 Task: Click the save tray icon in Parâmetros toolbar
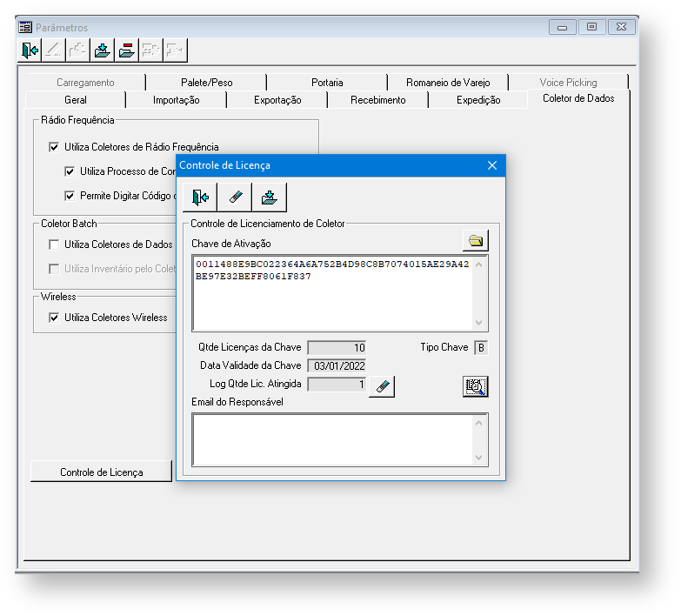(102, 50)
